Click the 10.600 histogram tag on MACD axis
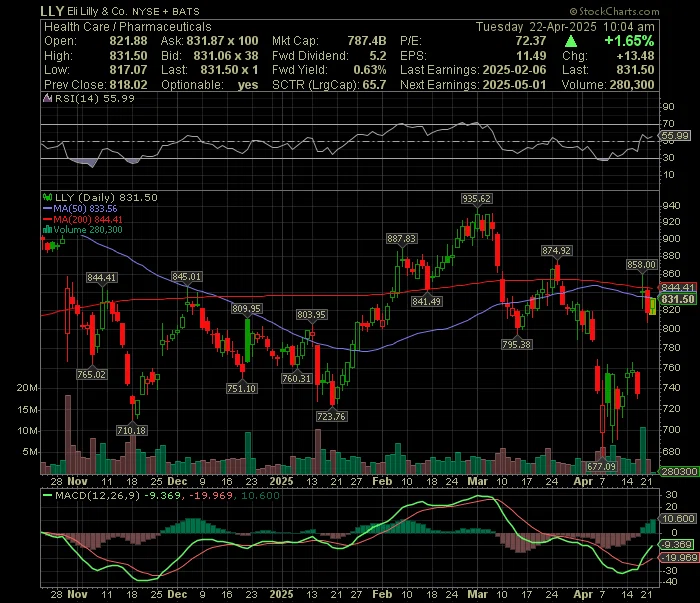 click(678, 519)
